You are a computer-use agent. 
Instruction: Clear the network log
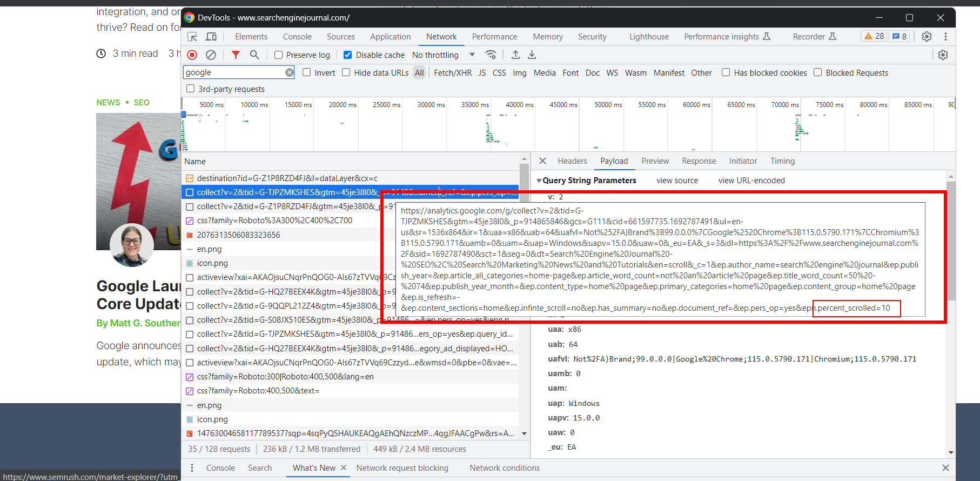pyautogui.click(x=211, y=55)
